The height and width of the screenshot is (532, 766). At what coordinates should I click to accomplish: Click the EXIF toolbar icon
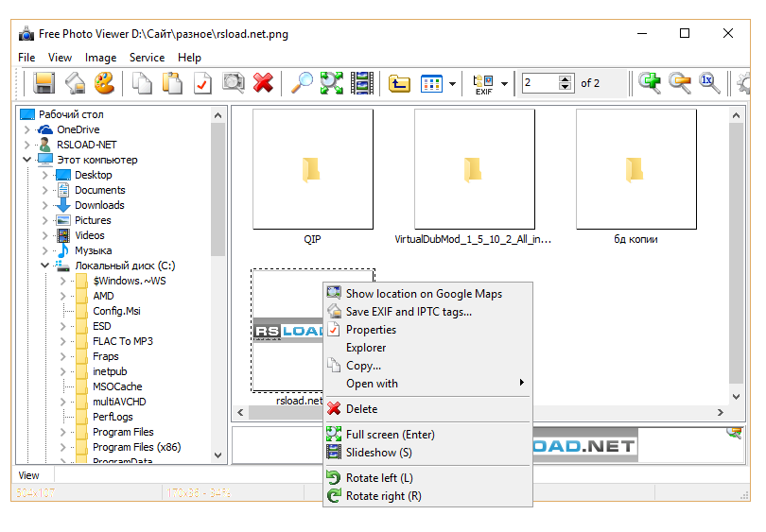click(483, 84)
